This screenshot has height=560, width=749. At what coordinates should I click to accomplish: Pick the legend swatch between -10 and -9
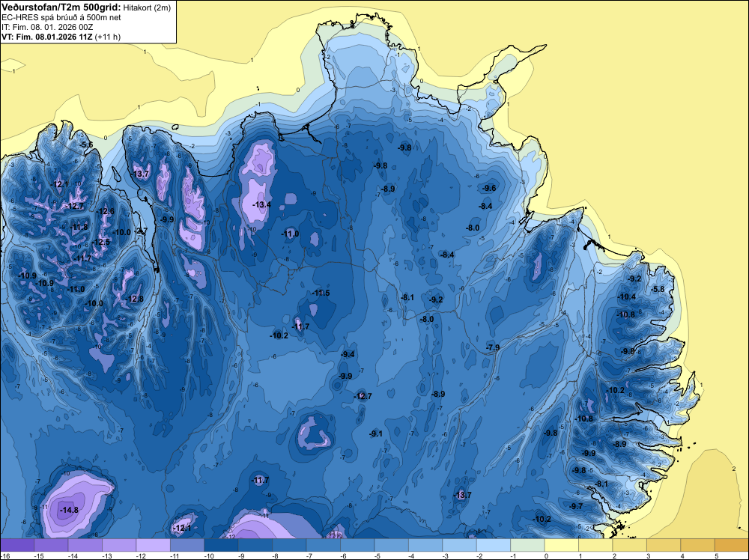coord(222,545)
